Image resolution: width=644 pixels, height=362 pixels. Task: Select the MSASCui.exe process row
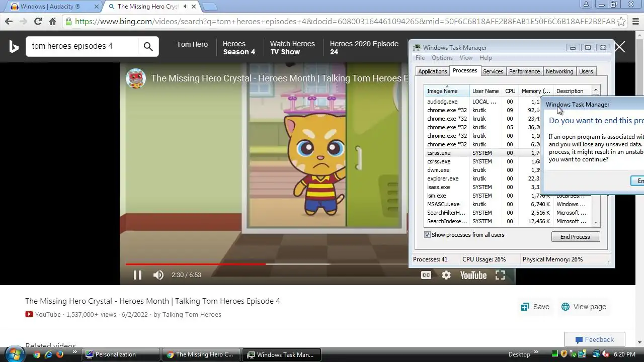pyautogui.click(x=508, y=204)
